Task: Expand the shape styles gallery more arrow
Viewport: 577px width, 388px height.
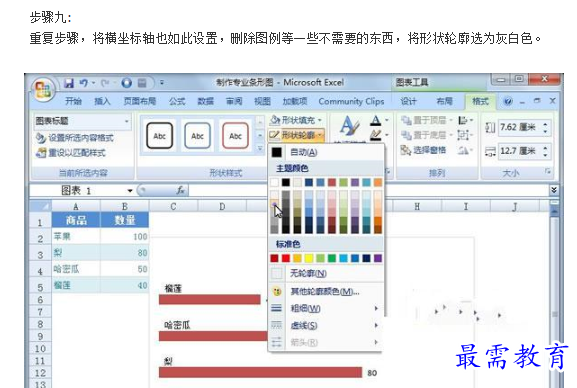Action: [x=260, y=148]
